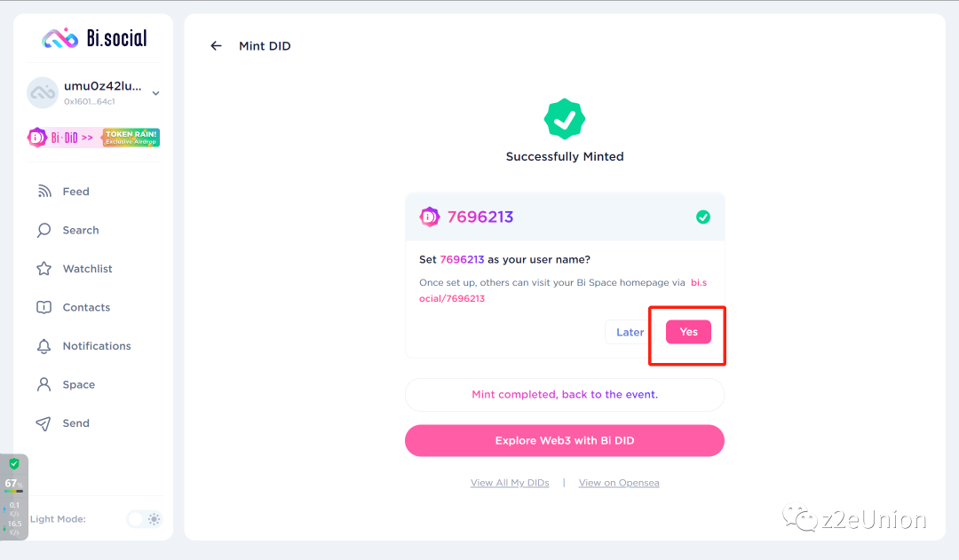
Task: Open the View on Opensea link
Action: pos(619,482)
